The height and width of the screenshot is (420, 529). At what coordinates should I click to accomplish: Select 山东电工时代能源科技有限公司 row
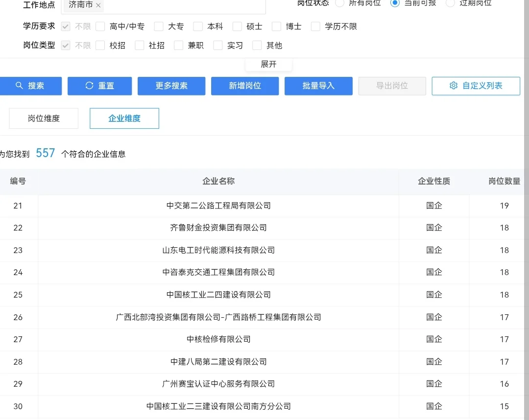[x=262, y=250]
